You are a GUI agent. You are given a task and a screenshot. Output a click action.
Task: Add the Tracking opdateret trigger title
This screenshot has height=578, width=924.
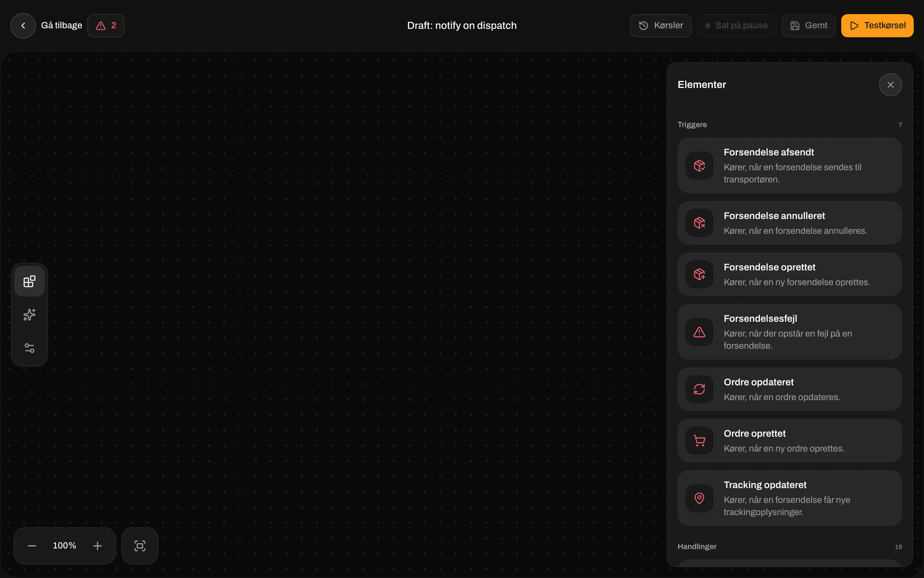765,485
